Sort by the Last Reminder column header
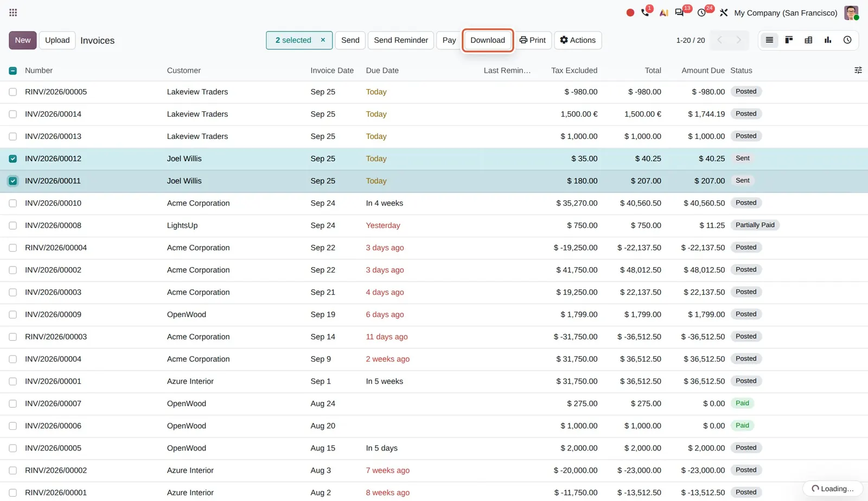Viewport: 868px width, 501px height. tap(507, 71)
